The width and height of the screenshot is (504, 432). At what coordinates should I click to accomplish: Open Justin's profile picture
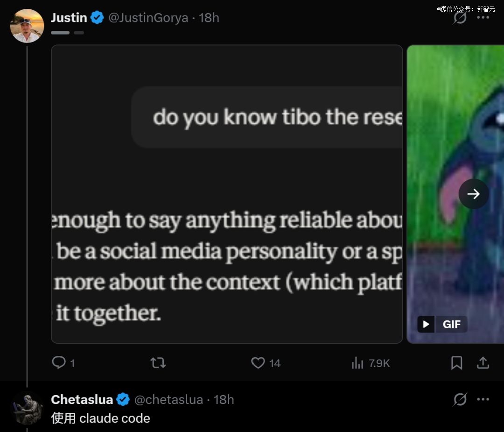[x=27, y=26]
